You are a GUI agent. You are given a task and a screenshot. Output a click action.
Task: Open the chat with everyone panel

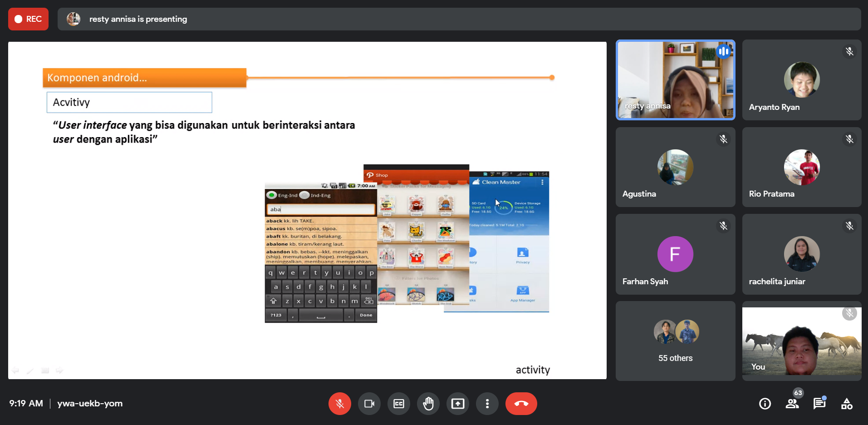pyautogui.click(x=819, y=404)
